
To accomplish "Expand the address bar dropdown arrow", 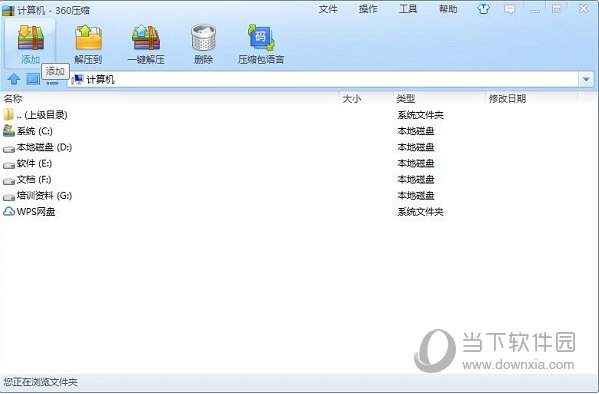I will tap(586, 79).
